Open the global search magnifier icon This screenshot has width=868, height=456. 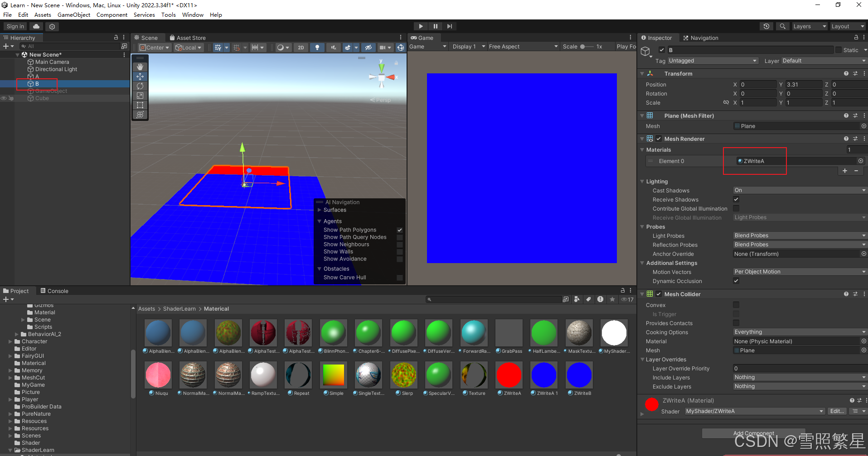click(x=782, y=26)
